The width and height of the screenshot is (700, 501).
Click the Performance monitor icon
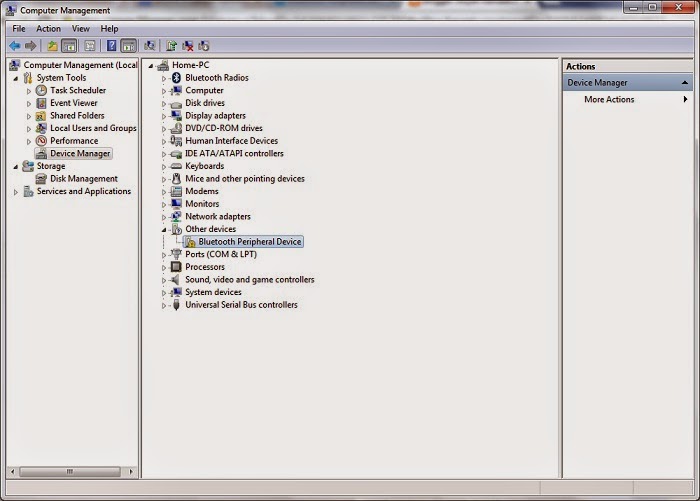pos(41,141)
